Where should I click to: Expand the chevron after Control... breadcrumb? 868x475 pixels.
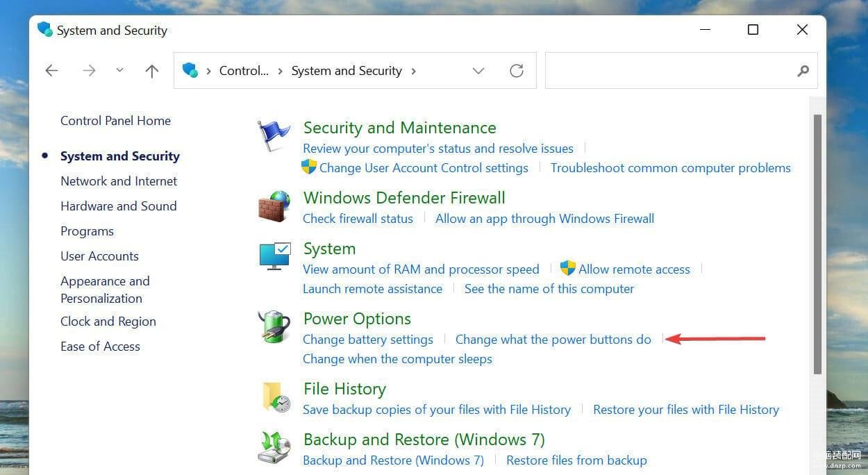[281, 71]
